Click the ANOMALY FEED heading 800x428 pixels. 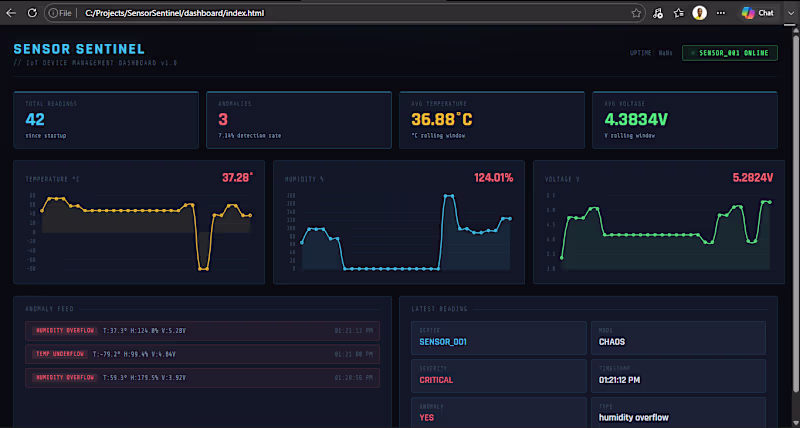pyautogui.click(x=49, y=309)
